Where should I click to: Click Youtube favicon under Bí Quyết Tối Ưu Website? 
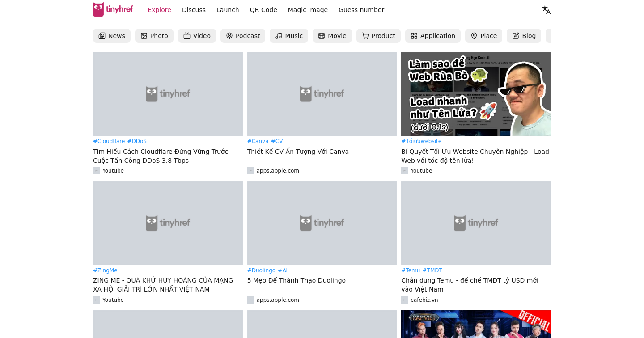405,171
